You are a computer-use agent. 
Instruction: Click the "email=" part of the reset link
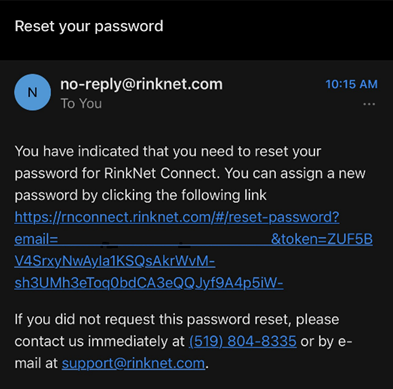(36, 239)
